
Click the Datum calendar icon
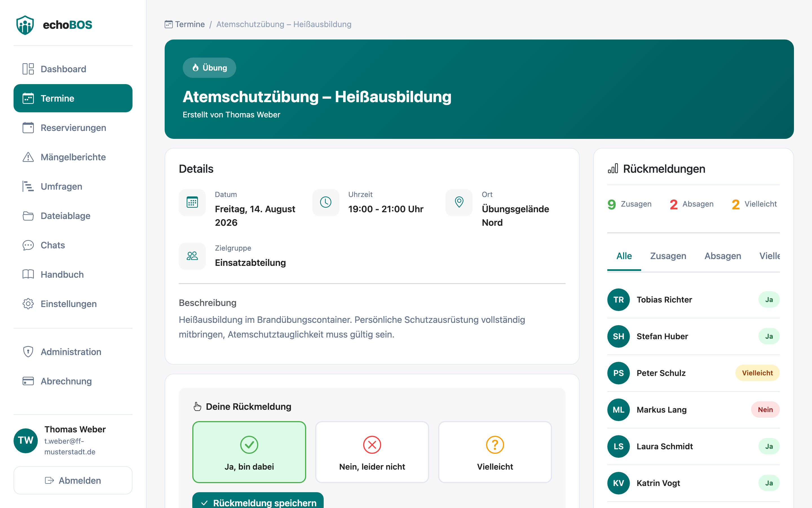[x=192, y=202]
